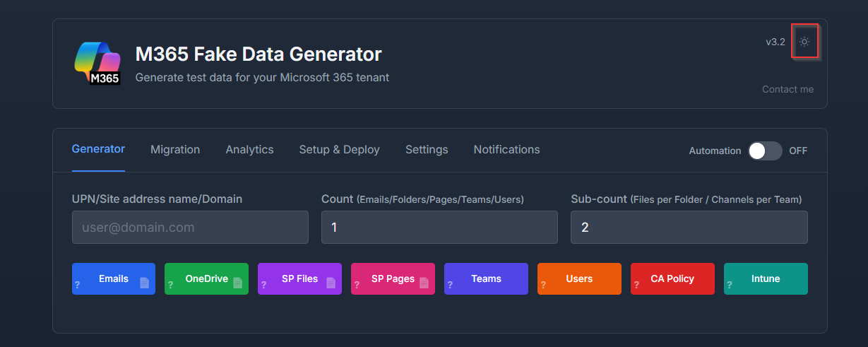Open help question mark on CA Policy button
The image size is (868, 347).
(636, 285)
